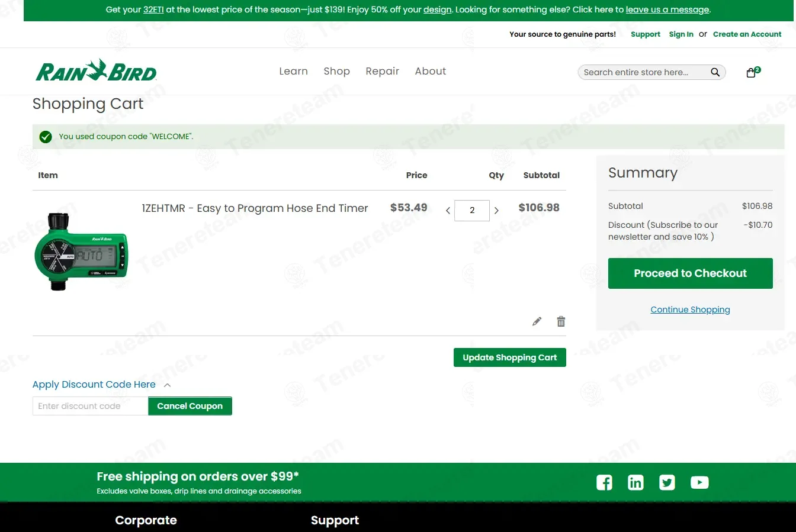The width and height of the screenshot is (796, 532).
Task: Open the Repair menu
Action: [x=382, y=71]
